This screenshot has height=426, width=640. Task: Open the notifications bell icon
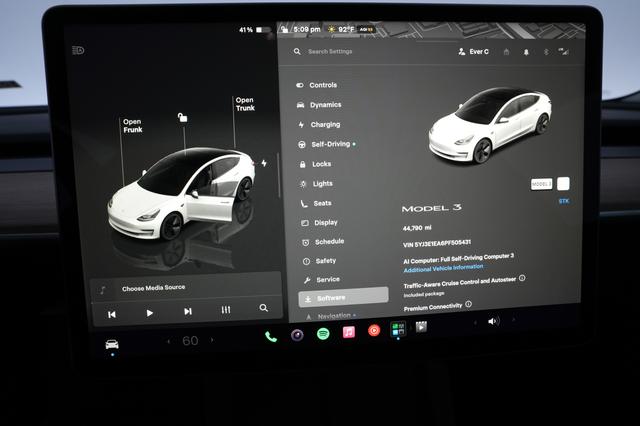[526, 52]
